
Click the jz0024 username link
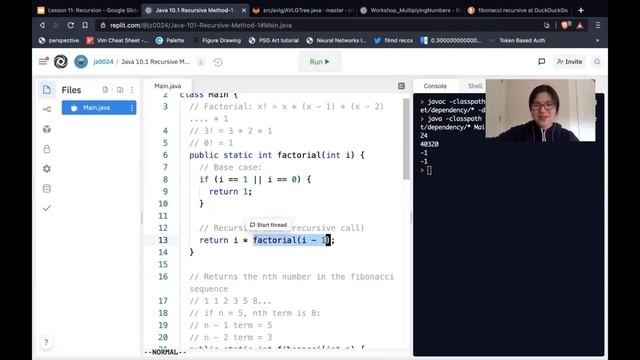[103, 62]
